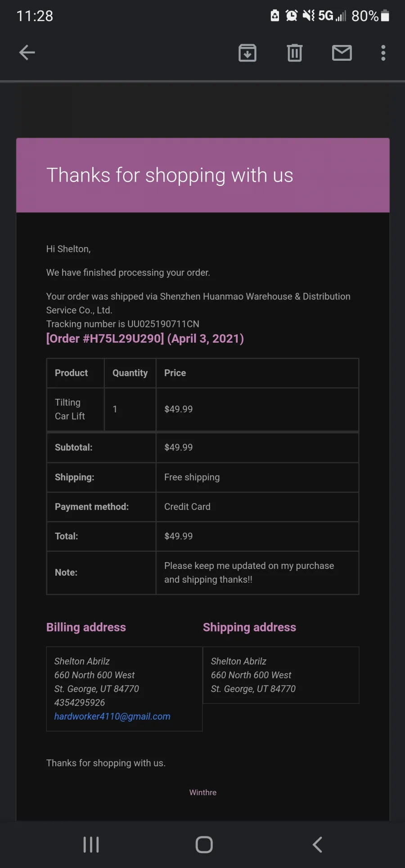Tap the Tilting Car Lift product cell
Screen dimensions: 405x868
point(76,409)
